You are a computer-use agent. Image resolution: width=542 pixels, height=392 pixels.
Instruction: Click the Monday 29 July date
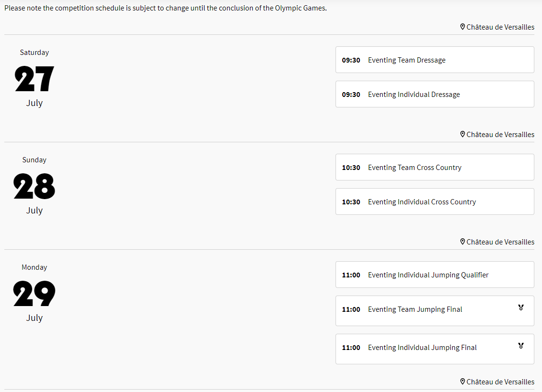click(x=34, y=294)
